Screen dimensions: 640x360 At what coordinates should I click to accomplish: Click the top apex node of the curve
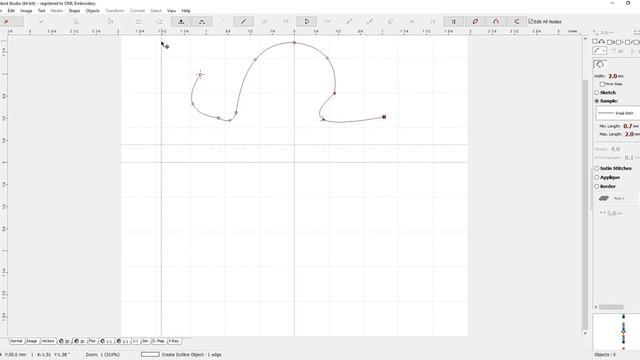click(x=294, y=42)
